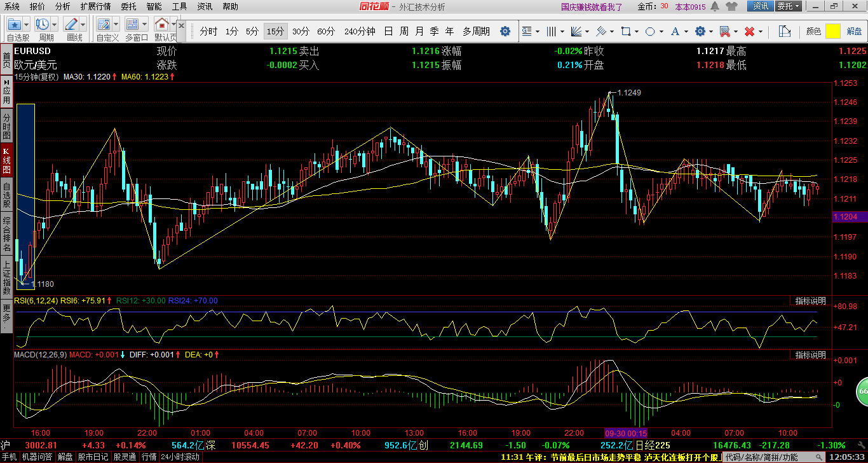Select the ellipse drawing tool
This screenshot has width=868, height=463.
pos(650,31)
